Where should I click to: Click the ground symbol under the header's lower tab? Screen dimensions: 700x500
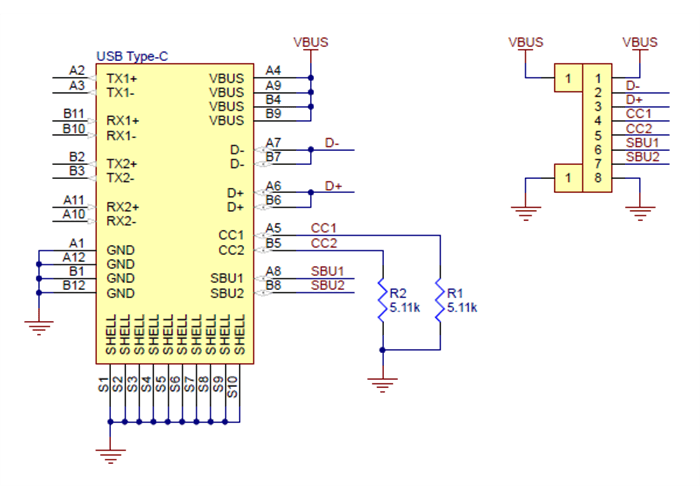(525, 213)
